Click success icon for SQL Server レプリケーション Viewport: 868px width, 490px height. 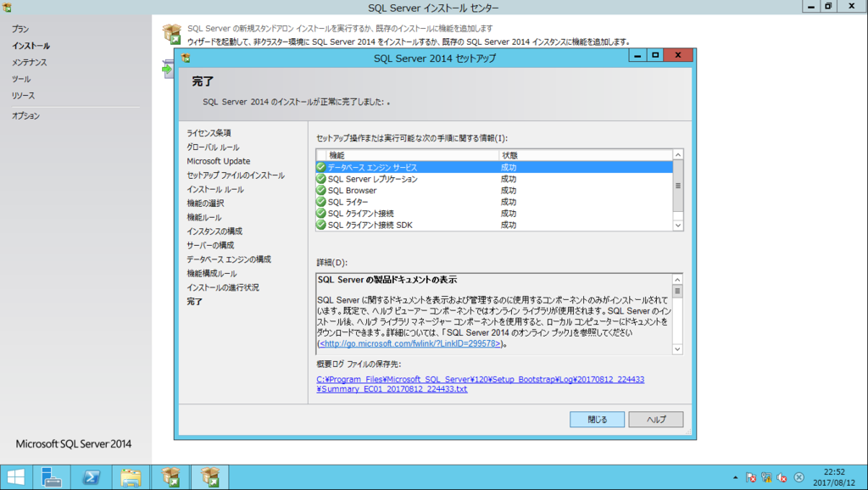[321, 178]
